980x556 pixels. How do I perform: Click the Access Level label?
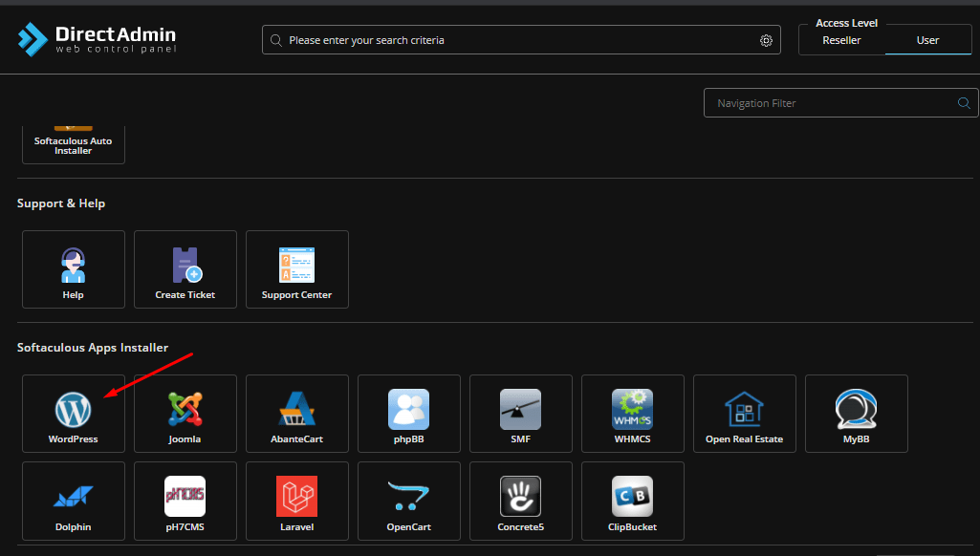point(846,23)
